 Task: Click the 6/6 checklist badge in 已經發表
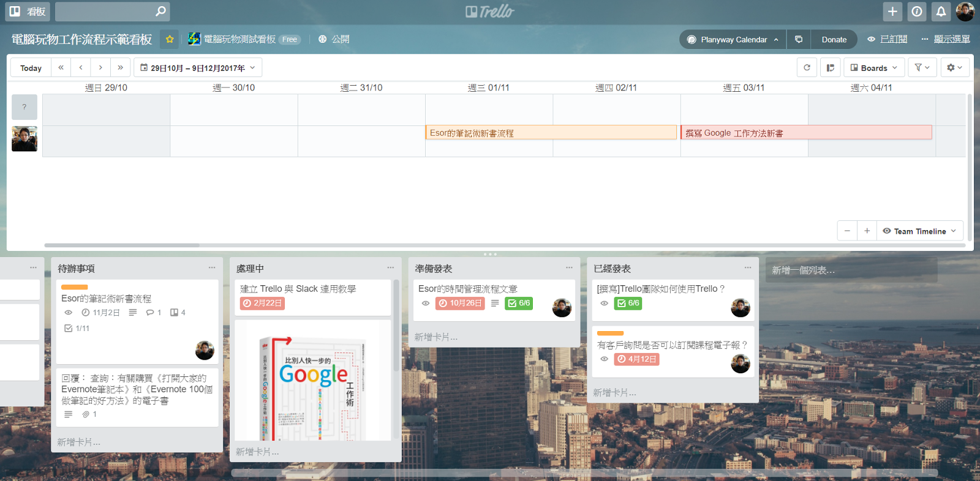628,303
